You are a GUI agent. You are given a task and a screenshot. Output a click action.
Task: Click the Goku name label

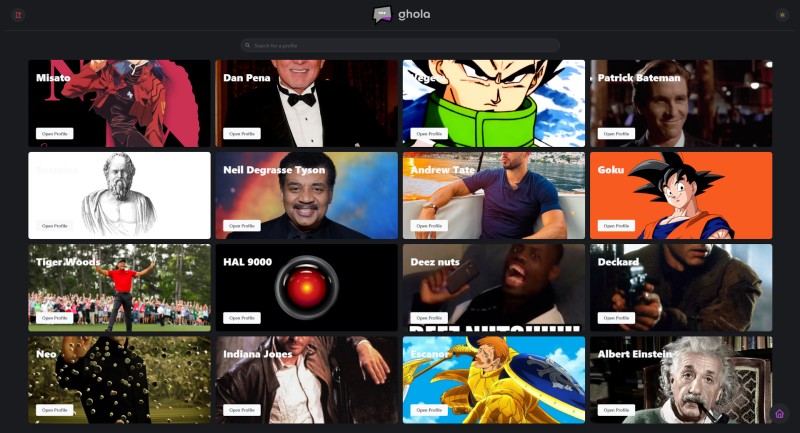pos(611,170)
